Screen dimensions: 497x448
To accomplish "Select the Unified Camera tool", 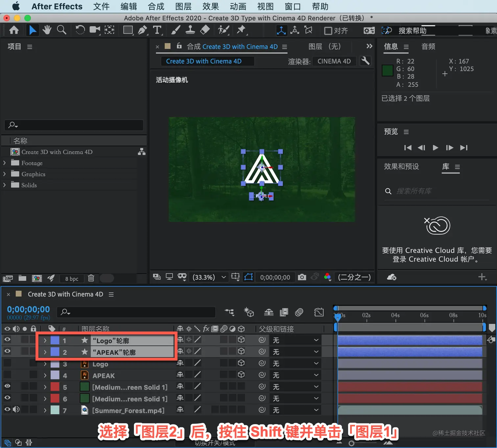I will pyautogui.click(x=95, y=30).
